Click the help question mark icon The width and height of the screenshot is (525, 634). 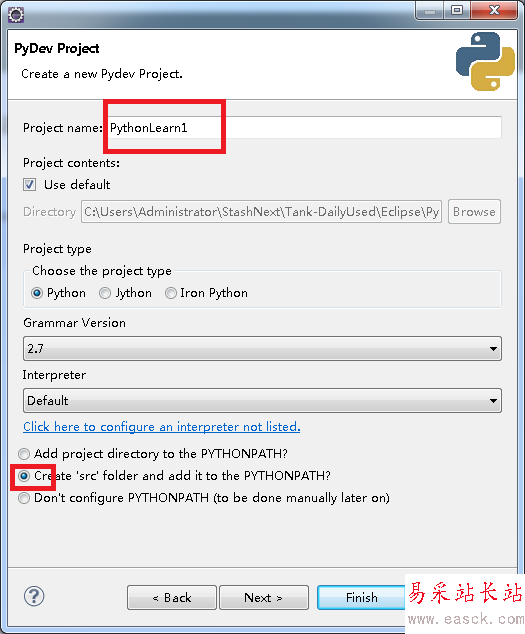pyautogui.click(x=34, y=596)
